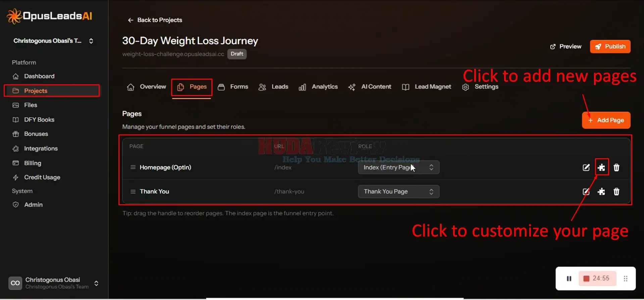
Task: Publish the project
Action: click(x=610, y=46)
